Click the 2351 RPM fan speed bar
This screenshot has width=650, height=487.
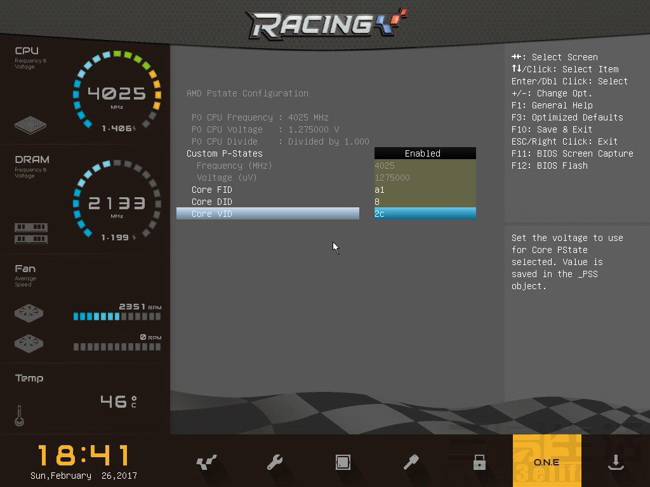tap(117, 317)
